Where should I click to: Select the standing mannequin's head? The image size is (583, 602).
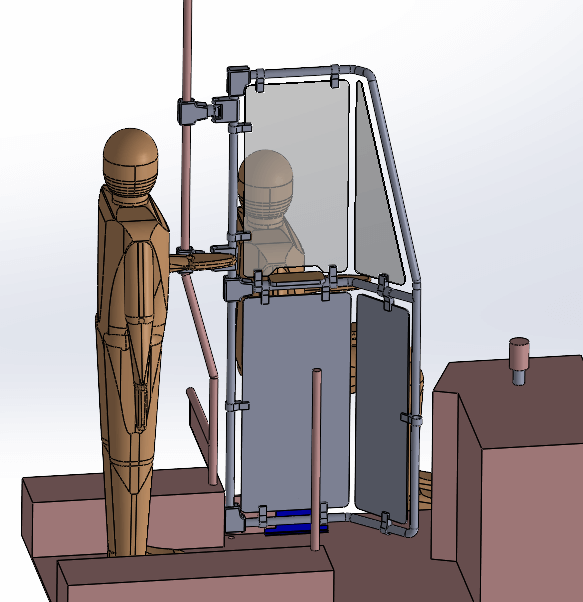point(130,161)
